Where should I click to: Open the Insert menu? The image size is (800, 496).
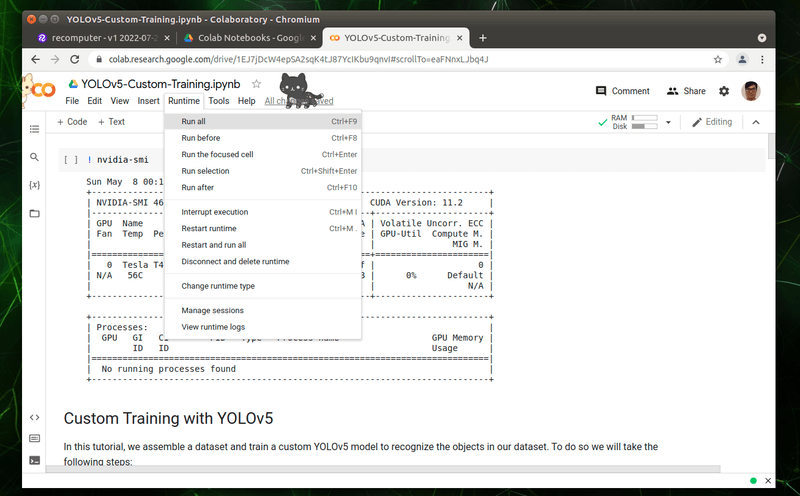point(148,101)
